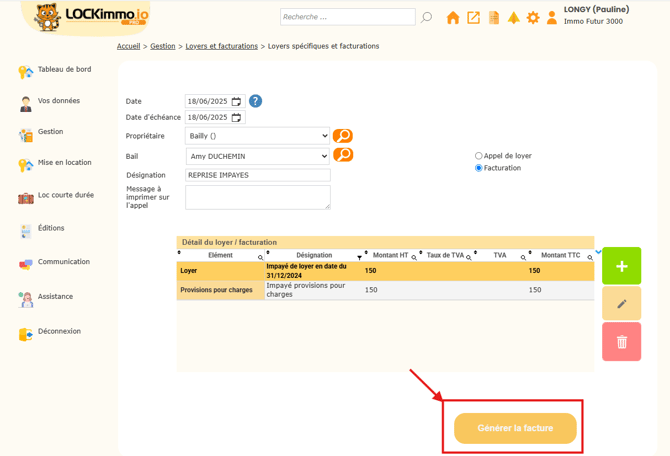This screenshot has width=670, height=456.
Task: Open calendar picker for Date field
Action: (237, 102)
